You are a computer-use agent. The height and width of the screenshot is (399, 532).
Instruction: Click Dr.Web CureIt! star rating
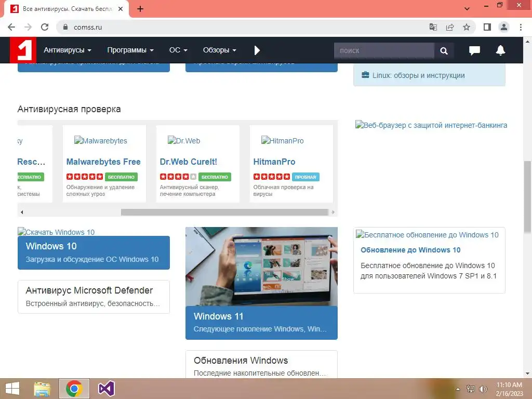(x=178, y=177)
